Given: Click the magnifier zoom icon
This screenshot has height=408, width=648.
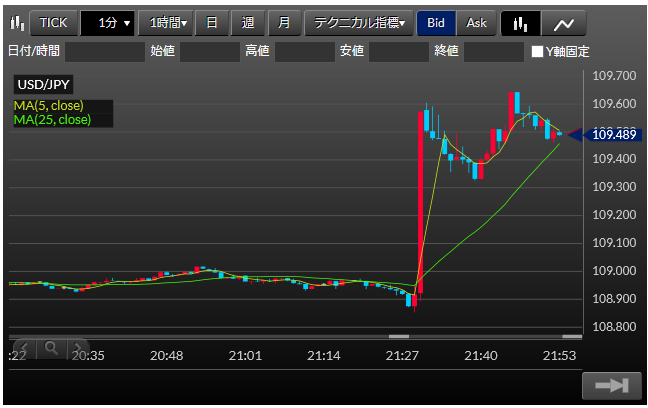Looking at the screenshot, I should click(51, 348).
